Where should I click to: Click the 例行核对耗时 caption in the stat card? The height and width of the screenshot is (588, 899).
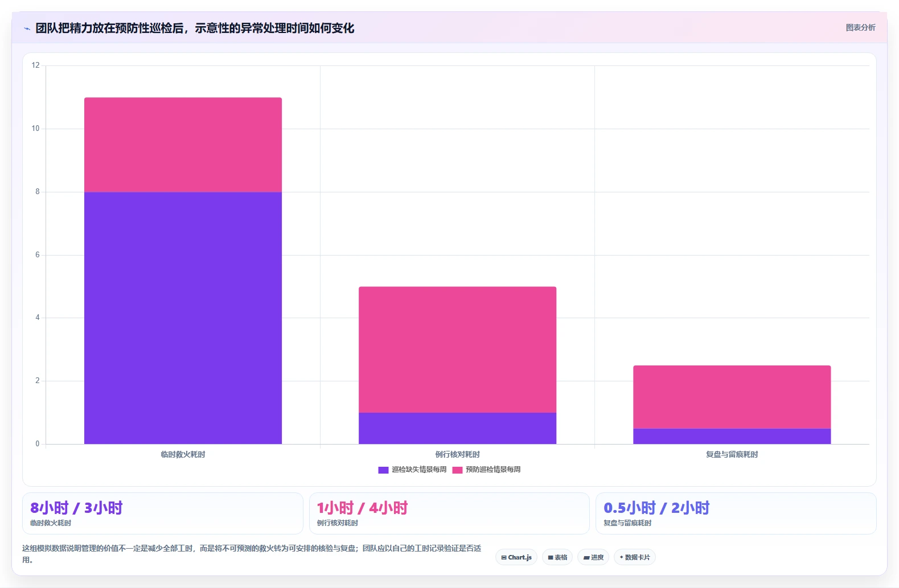pyautogui.click(x=337, y=523)
